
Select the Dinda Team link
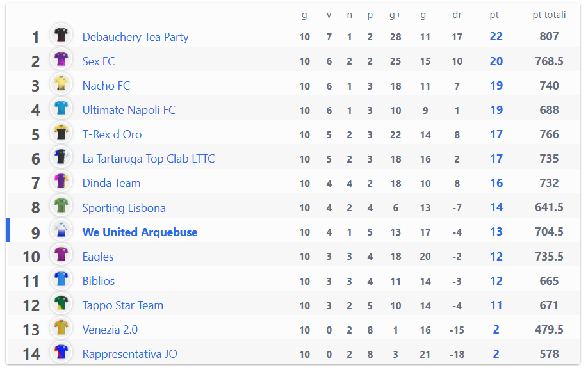[111, 183]
